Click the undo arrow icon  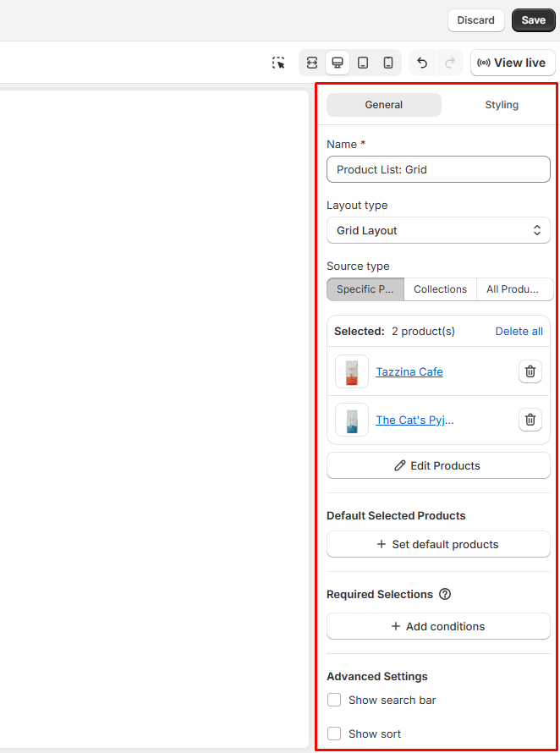[x=422, y=63]
